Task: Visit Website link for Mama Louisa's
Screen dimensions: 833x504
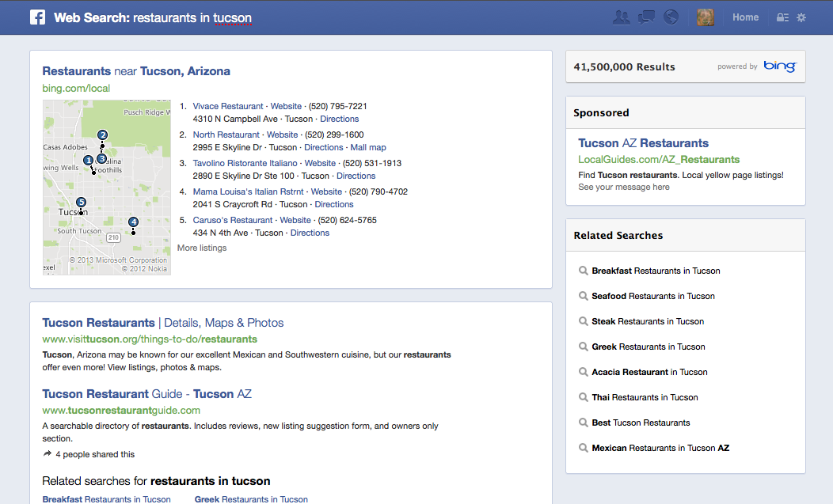Action: point(326,191)
